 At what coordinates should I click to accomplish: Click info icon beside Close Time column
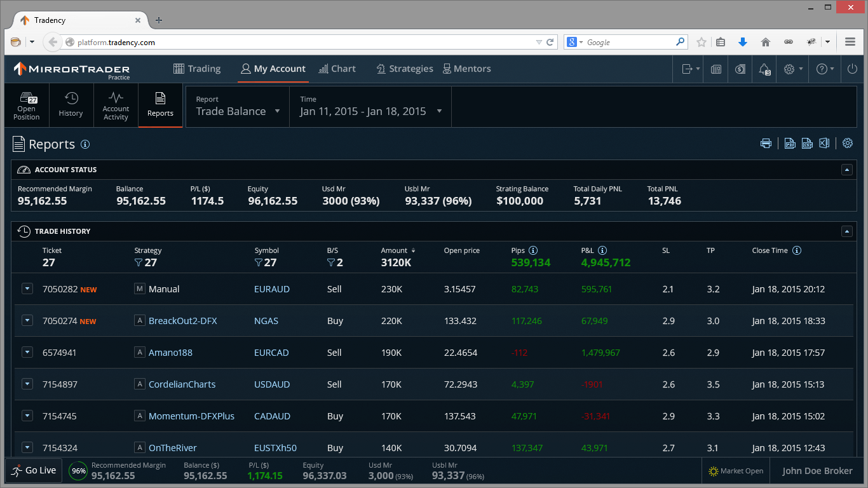point(797,250)
